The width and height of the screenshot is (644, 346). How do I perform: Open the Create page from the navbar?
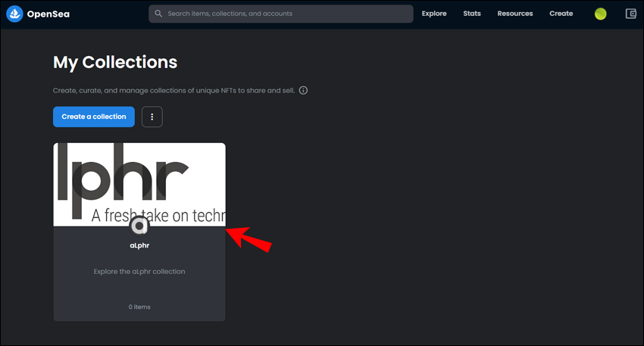(x=561, y=14)
